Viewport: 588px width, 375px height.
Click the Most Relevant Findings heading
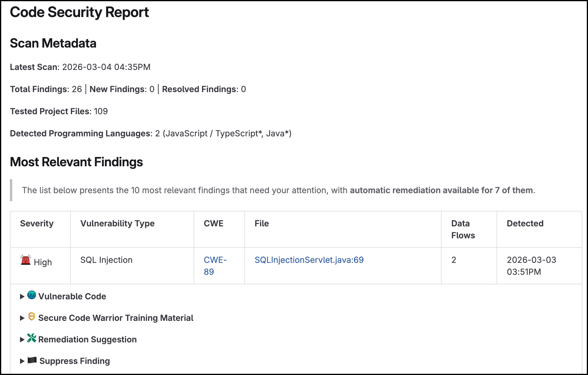(x=76, y=162)
